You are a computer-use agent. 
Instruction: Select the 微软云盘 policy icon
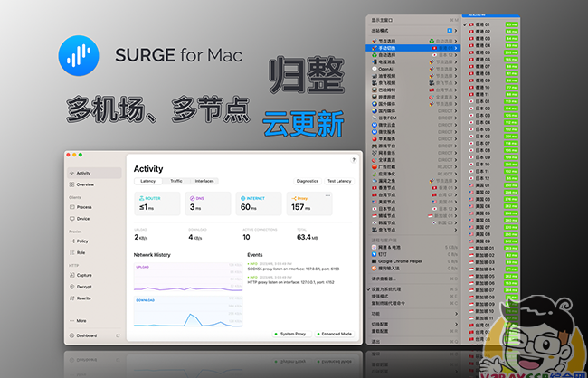pyautogui.click(x=375, y=125)
